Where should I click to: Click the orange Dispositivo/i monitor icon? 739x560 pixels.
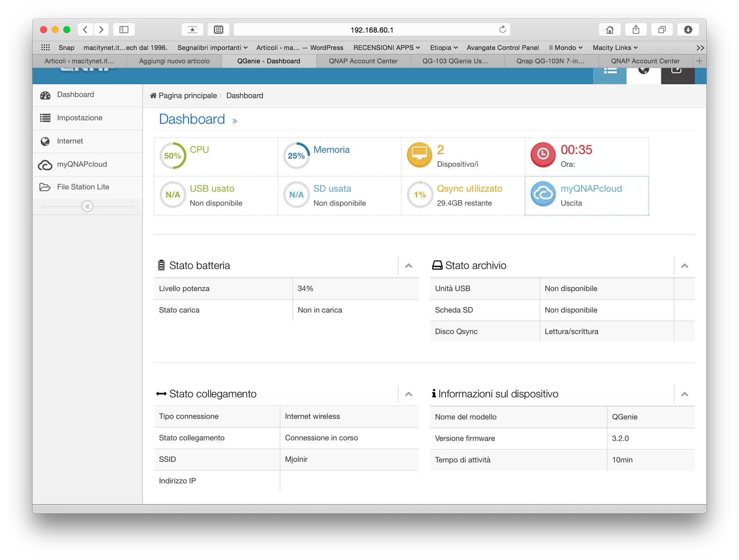[419, 155]
